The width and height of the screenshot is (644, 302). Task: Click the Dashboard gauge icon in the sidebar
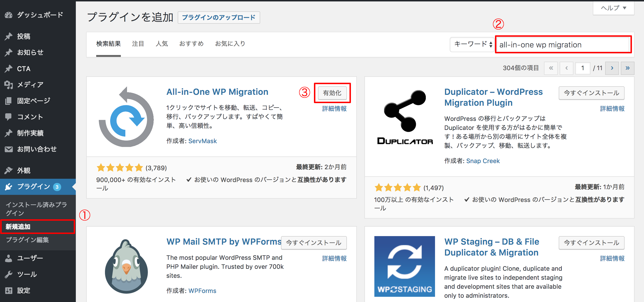tap(9, 15)
